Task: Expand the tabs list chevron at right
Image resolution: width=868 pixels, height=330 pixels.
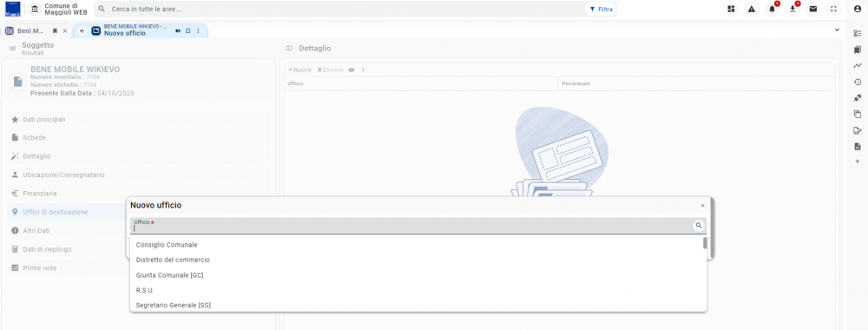Action: pos(837,30)
